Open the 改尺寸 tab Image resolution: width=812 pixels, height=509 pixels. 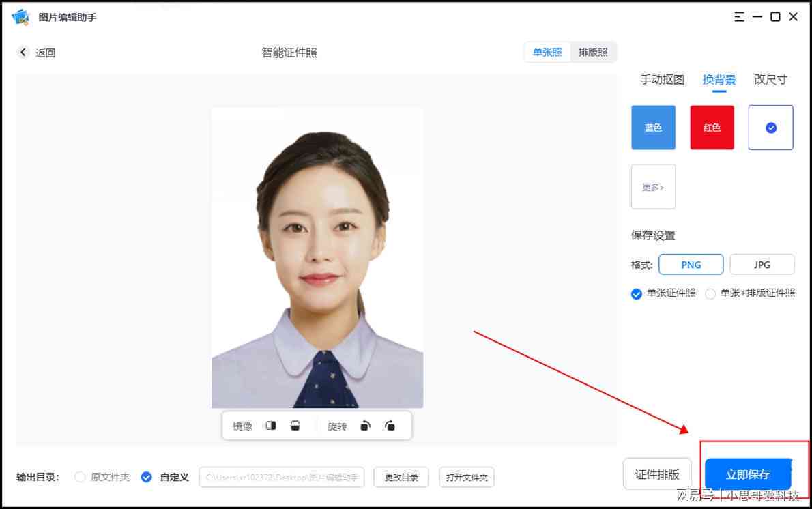point(770,80)
